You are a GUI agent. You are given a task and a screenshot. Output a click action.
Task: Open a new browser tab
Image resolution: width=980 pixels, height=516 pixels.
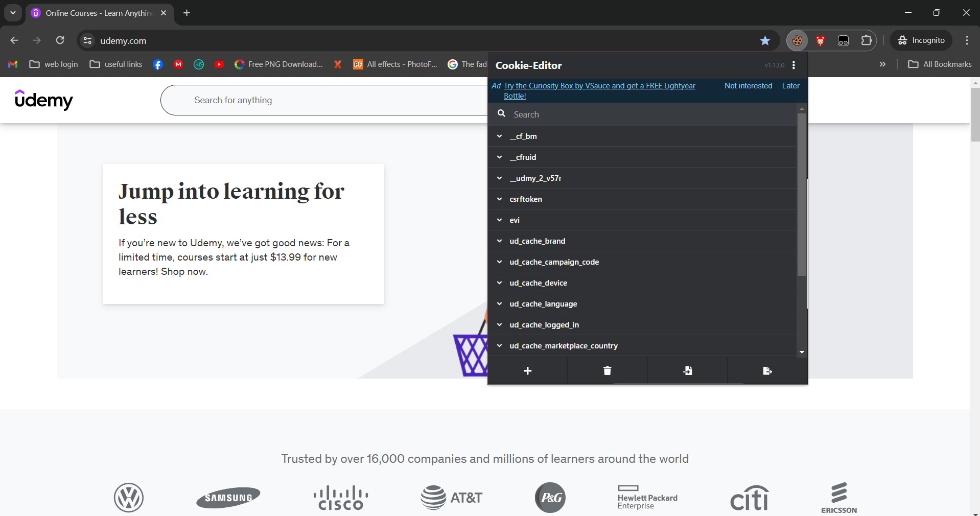point(187,13)
